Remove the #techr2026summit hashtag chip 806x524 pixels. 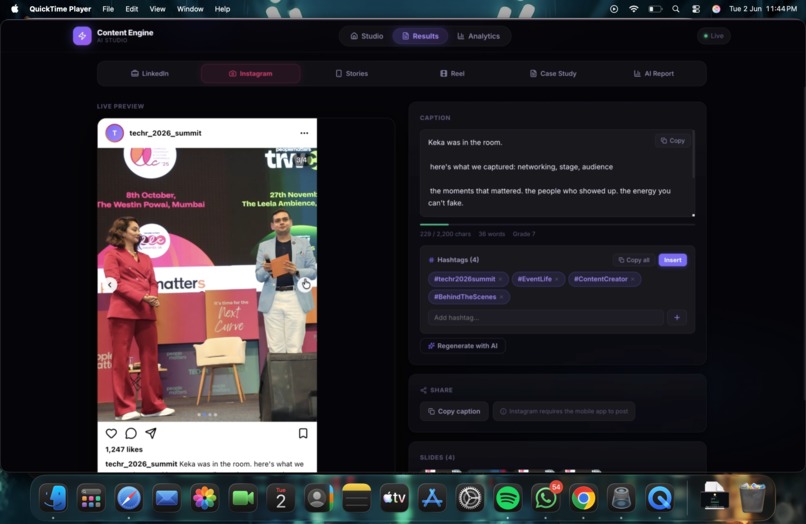tap(500, 279)
